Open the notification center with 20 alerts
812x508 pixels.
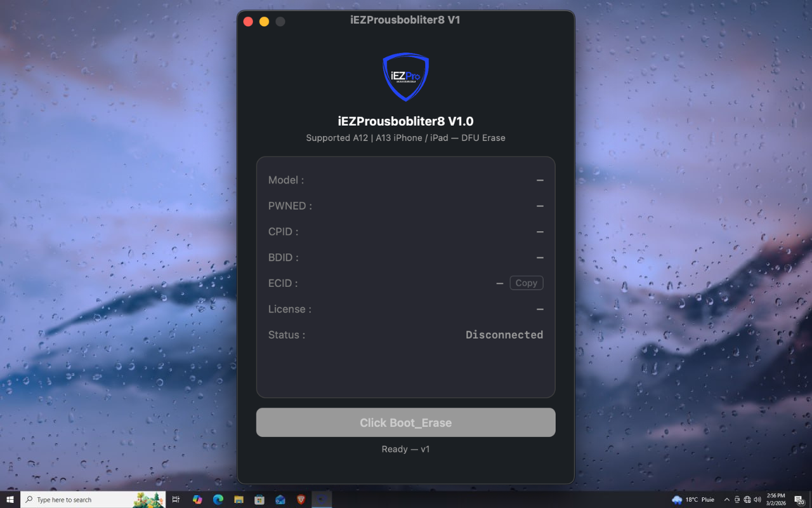799,500
